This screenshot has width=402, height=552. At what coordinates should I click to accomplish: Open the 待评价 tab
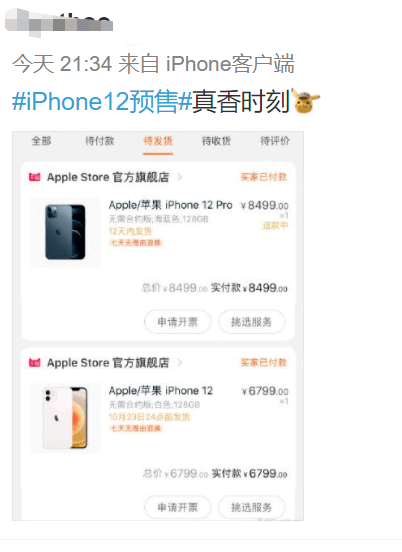click(x=275, y=141)
